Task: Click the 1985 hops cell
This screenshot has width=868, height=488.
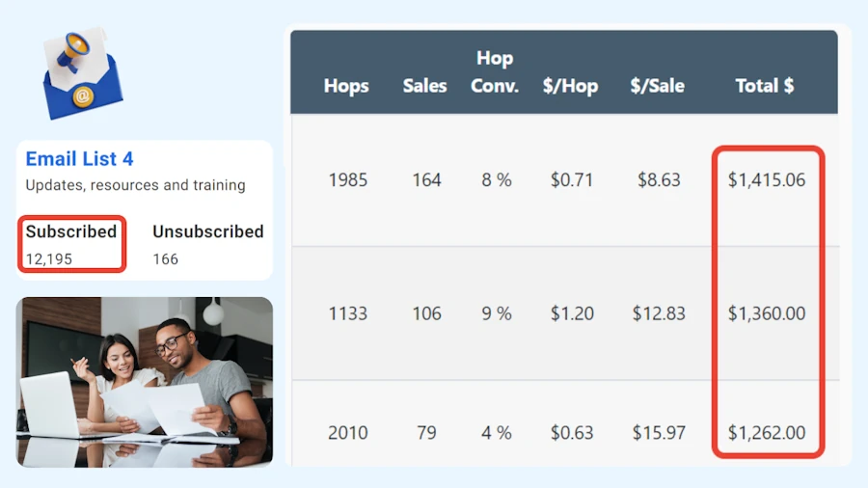Action: point(347,179)
